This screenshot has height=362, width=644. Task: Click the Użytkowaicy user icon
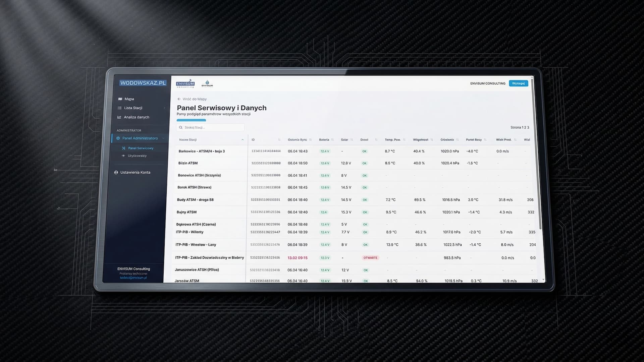[x=124, y=156]
